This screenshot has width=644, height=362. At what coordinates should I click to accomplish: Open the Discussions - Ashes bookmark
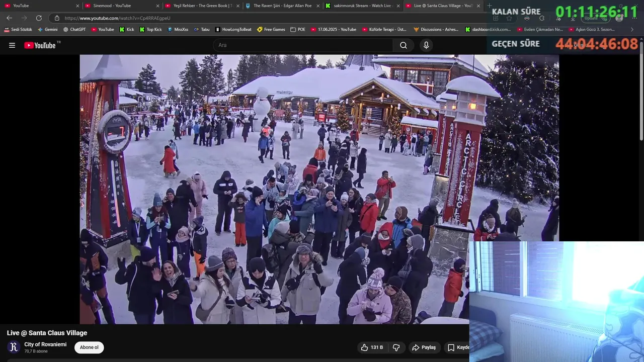coord(436,30)
